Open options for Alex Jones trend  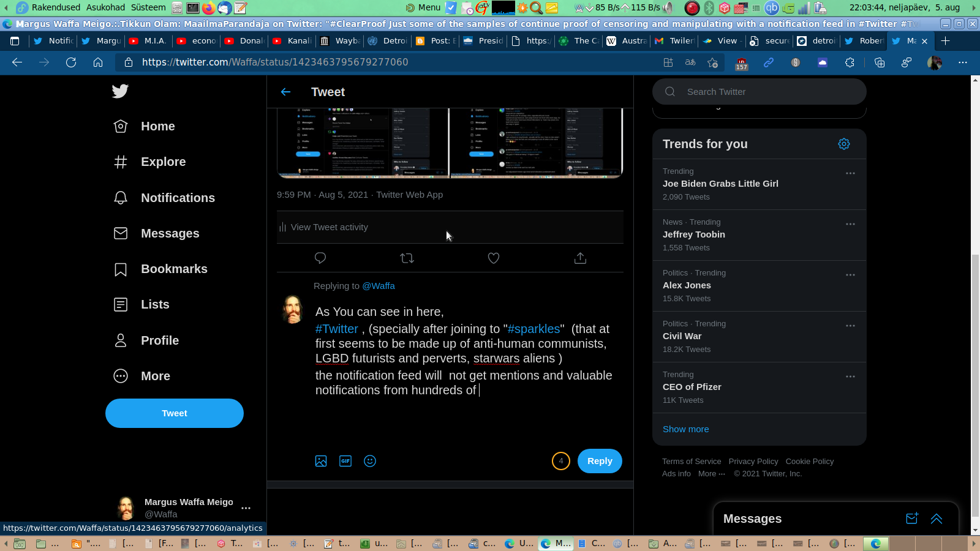(850, 275)
